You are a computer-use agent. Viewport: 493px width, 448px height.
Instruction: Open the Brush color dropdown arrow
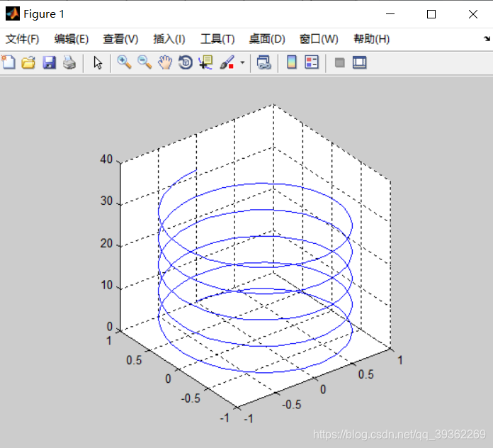click(x=242, y=62)
